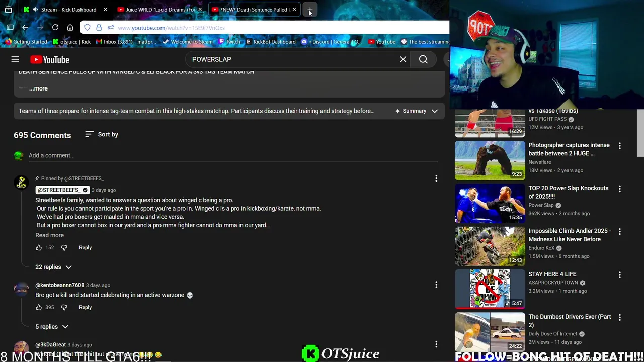Open the tab list button at top left
Screen dimensions: 644x362
point(9,10)
